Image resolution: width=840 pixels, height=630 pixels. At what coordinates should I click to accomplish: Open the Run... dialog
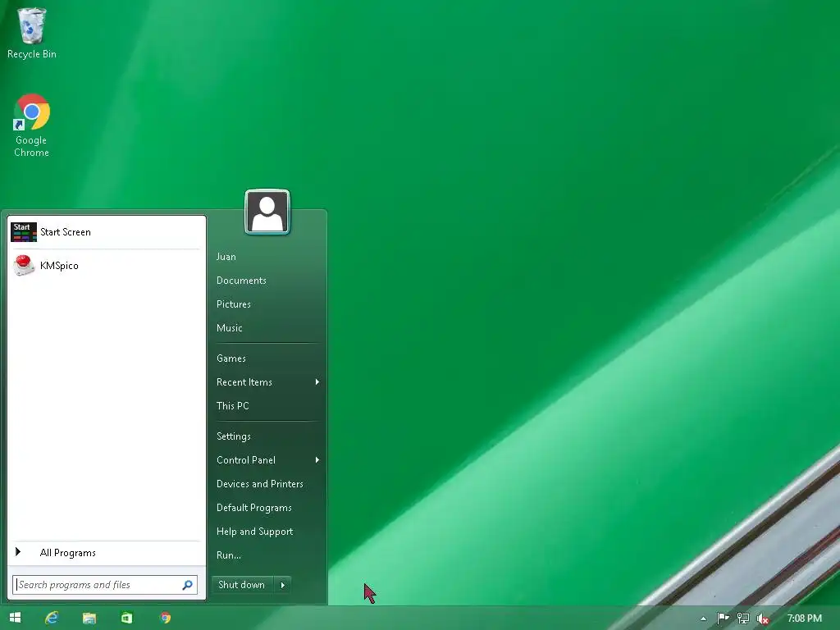pyautogui.click(x=229, y=555)
